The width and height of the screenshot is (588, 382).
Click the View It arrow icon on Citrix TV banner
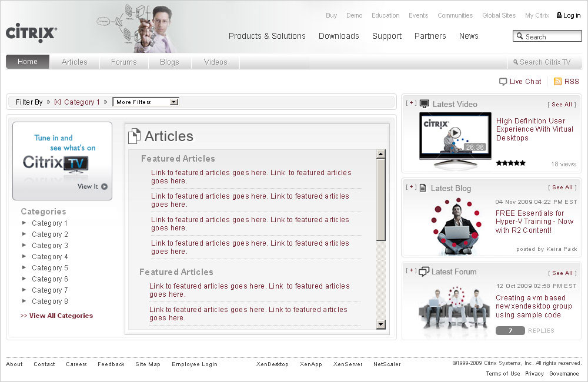104,186
